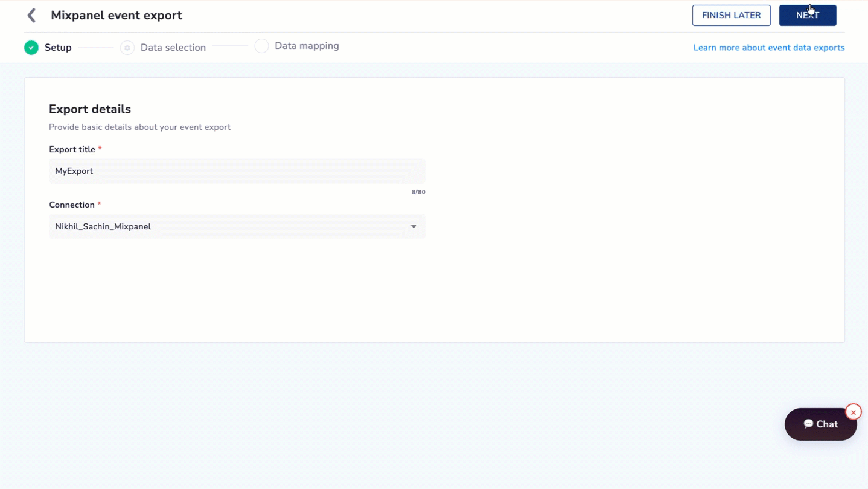The height and width of the screenshot is (489, 868).
Task: Open Learn more about event data exports
Action: (769, 48)
